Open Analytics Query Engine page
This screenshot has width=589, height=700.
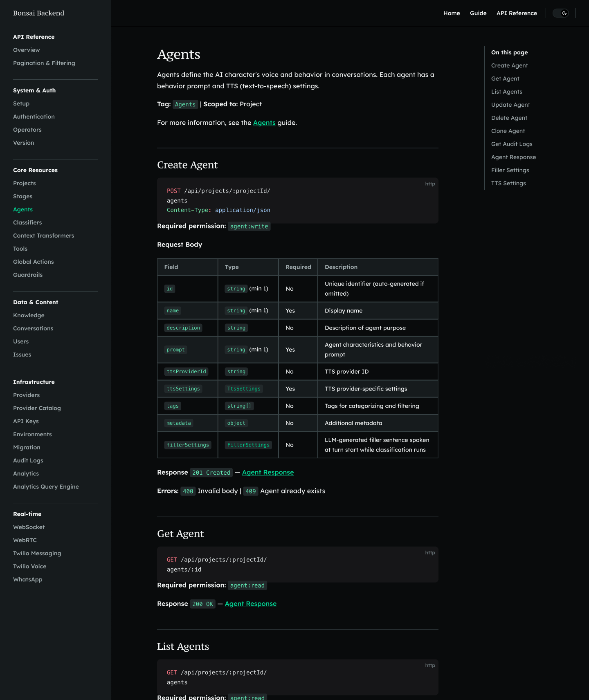pos(46,487)
